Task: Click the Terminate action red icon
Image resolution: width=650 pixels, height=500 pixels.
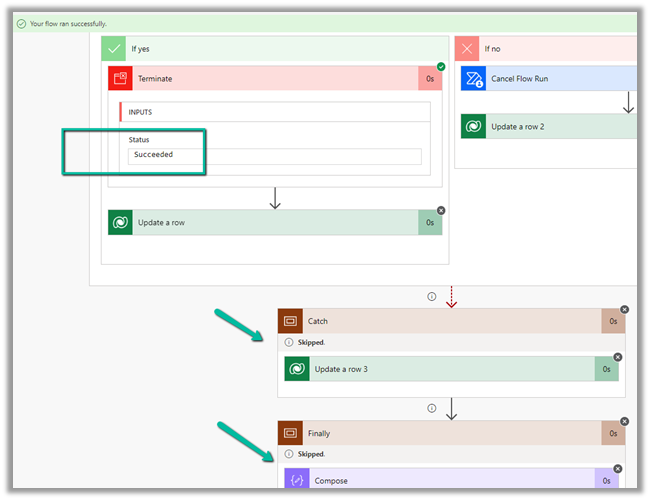Action: click(x=120, y=78)
